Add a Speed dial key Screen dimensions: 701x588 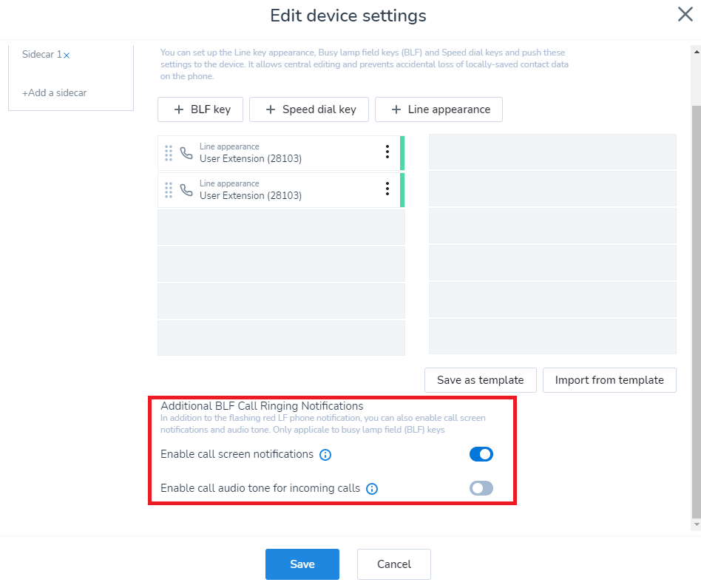(310, 109)
